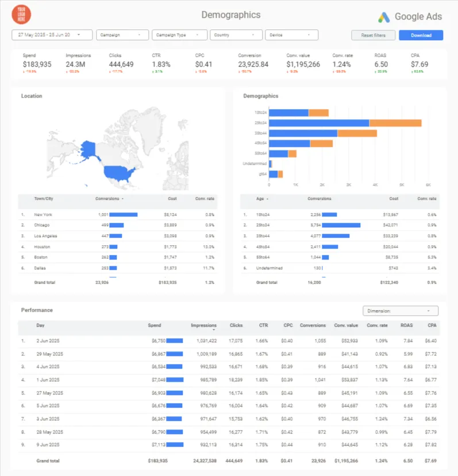The image size is (458, 476).
Task: Click the Clicks scorecard 444,649
Action: coord(121,64)
